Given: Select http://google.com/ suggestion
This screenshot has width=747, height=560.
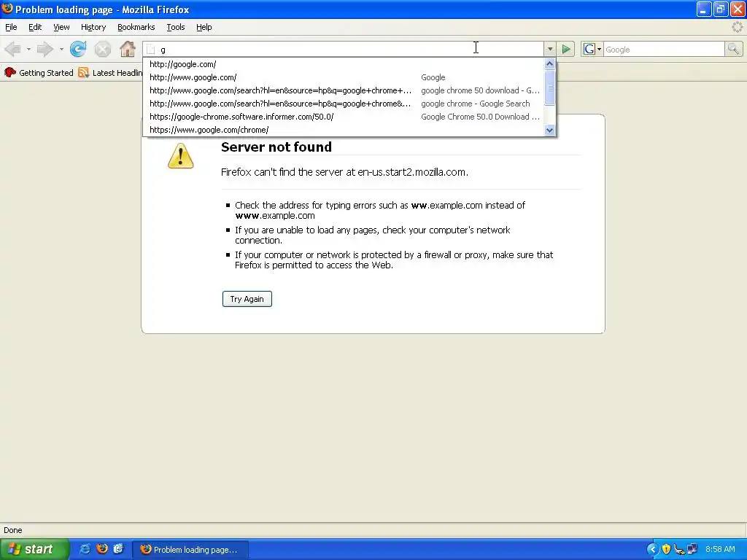Looking at the screenshot, I should [344, 64].
